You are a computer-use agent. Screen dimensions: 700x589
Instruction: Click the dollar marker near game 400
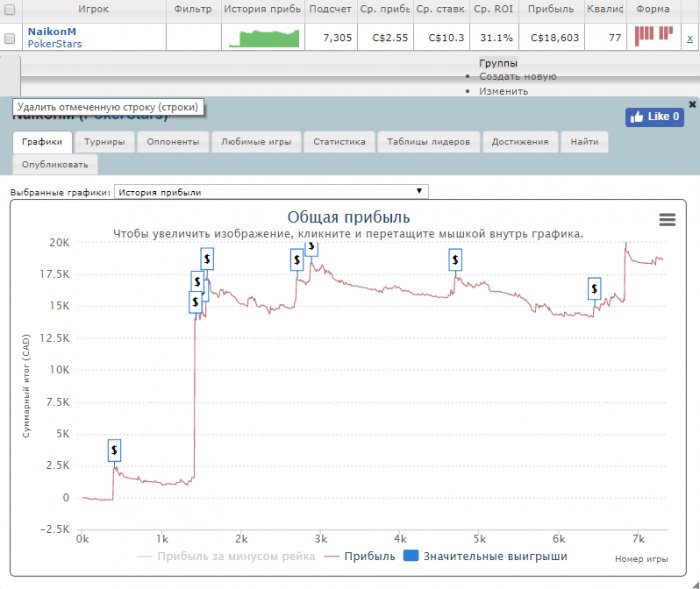pos(114,450)
